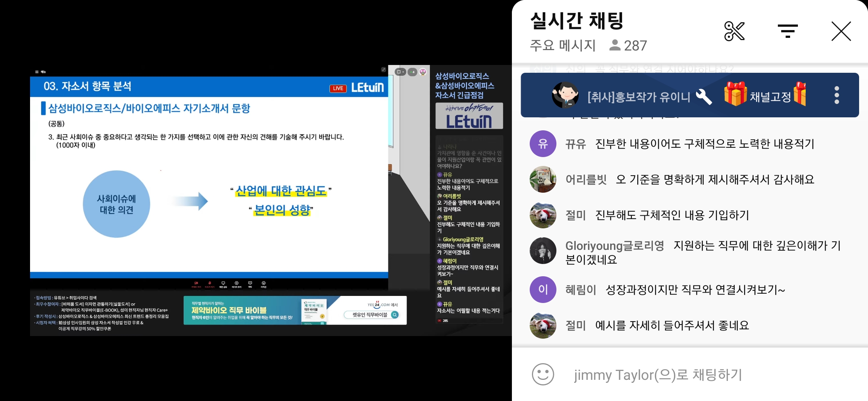Select message 예시를 자세히 들어주셔서 좋네요
This screenshot has height=401, width=868.
[x=672, y=325]
